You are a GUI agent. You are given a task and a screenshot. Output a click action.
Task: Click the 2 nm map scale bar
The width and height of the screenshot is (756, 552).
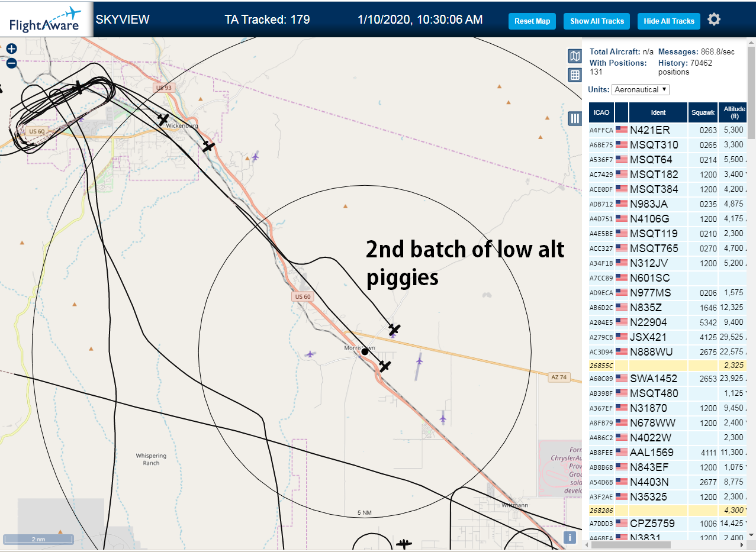click(x=38, y=540)
